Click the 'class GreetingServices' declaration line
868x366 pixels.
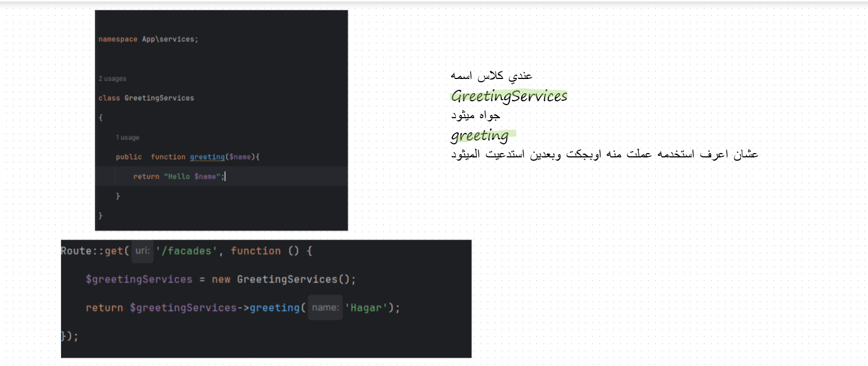146,98
